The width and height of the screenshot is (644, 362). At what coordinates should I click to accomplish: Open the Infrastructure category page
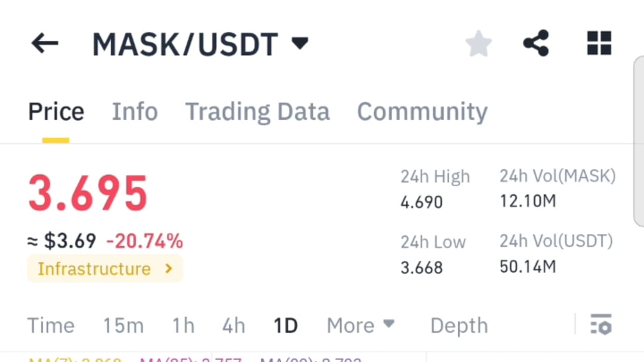tap(105, 268)
